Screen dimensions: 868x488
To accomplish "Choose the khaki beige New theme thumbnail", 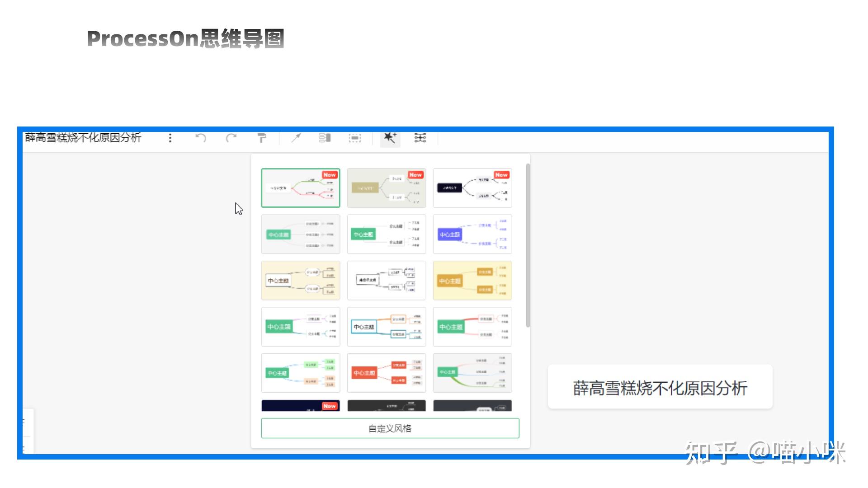I will point(387,188).
